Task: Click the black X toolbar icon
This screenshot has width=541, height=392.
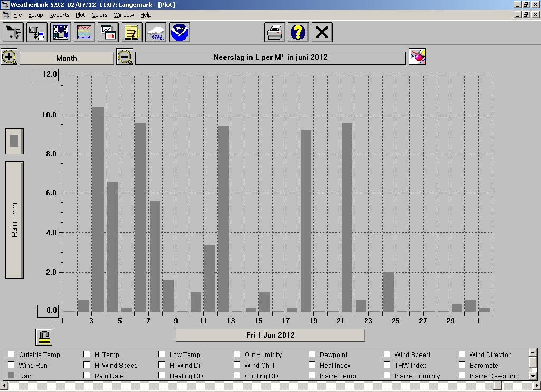Action: (x=322, y=32)
